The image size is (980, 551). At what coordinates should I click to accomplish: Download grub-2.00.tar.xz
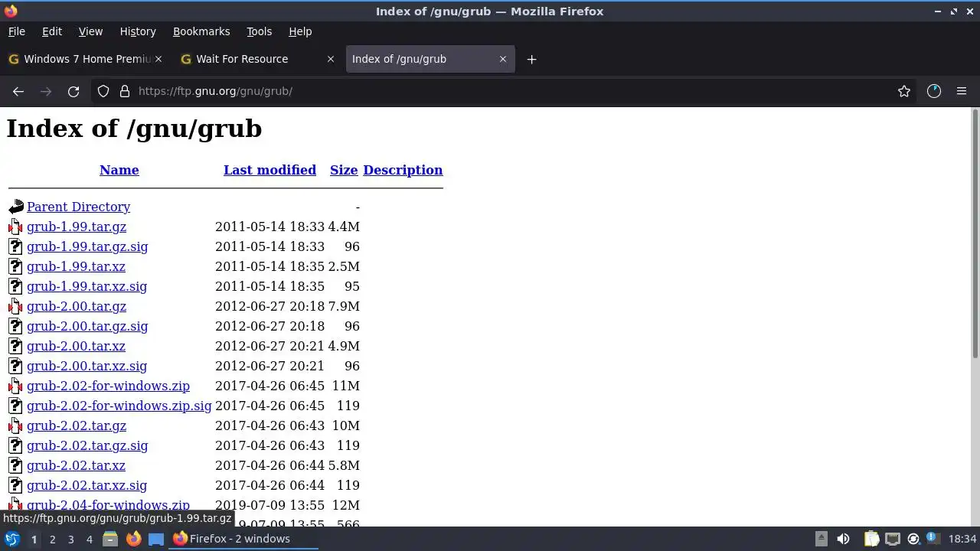[x=76, y=346]
